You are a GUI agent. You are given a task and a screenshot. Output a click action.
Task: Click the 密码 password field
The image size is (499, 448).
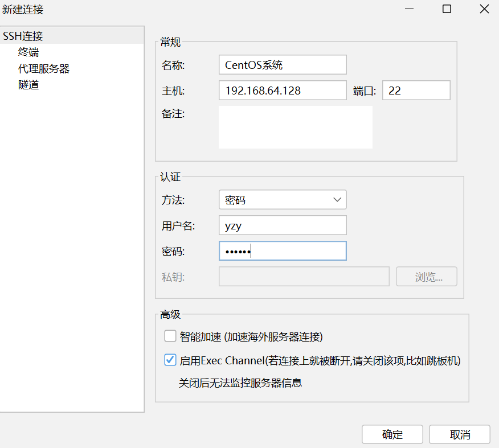pyautogui.click(x=283, y=251)
